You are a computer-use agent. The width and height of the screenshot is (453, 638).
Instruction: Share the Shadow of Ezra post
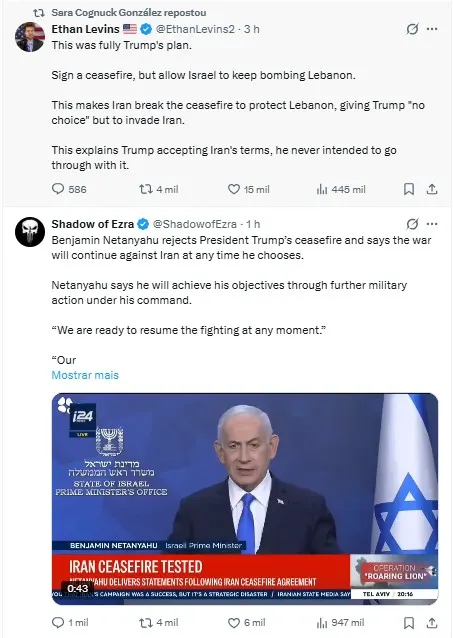(x=431, y=623)
